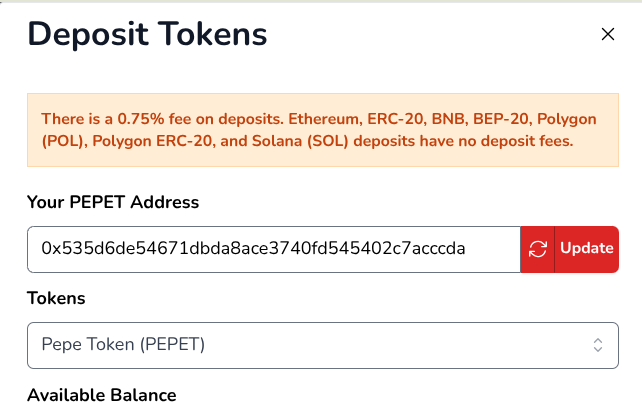This screenshot has height=414, width=642.
Task: Click the Your PEPET Address label
Action: point(113,202)
